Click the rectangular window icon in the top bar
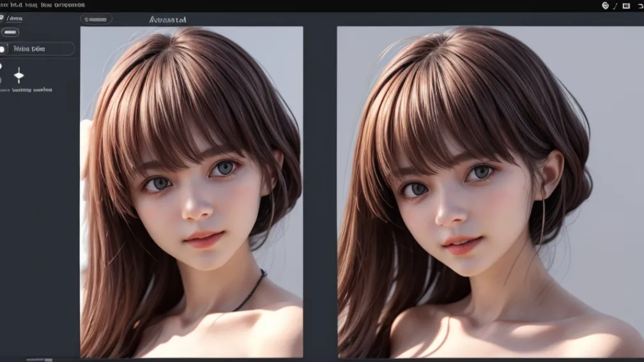Viewport: 644px width, 362px height. [626, 6]
